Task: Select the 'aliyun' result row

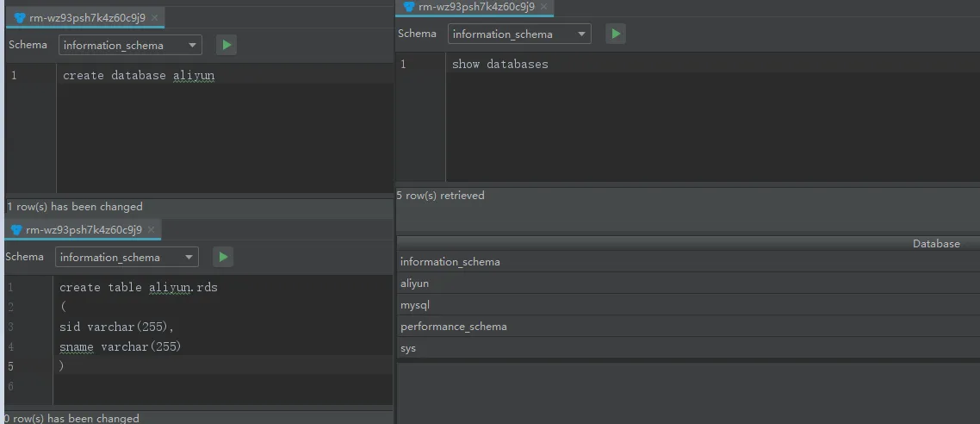Action: [688, 284]
